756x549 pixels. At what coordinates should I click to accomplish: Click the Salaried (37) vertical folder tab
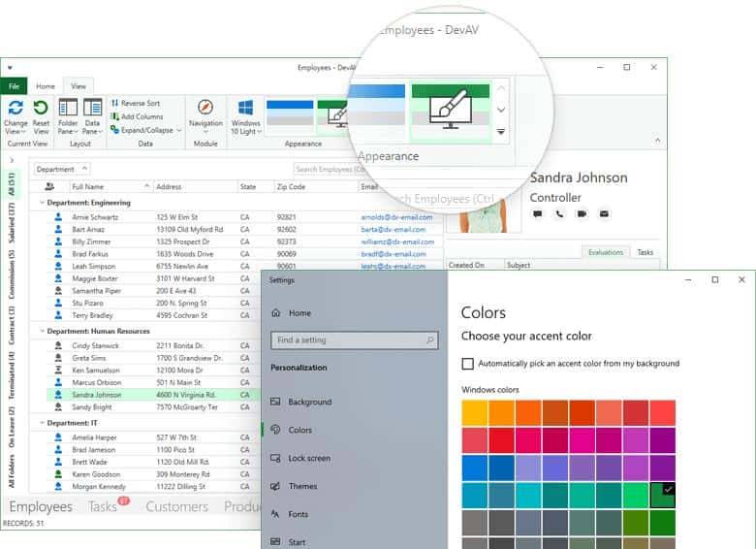click(12, 222)
